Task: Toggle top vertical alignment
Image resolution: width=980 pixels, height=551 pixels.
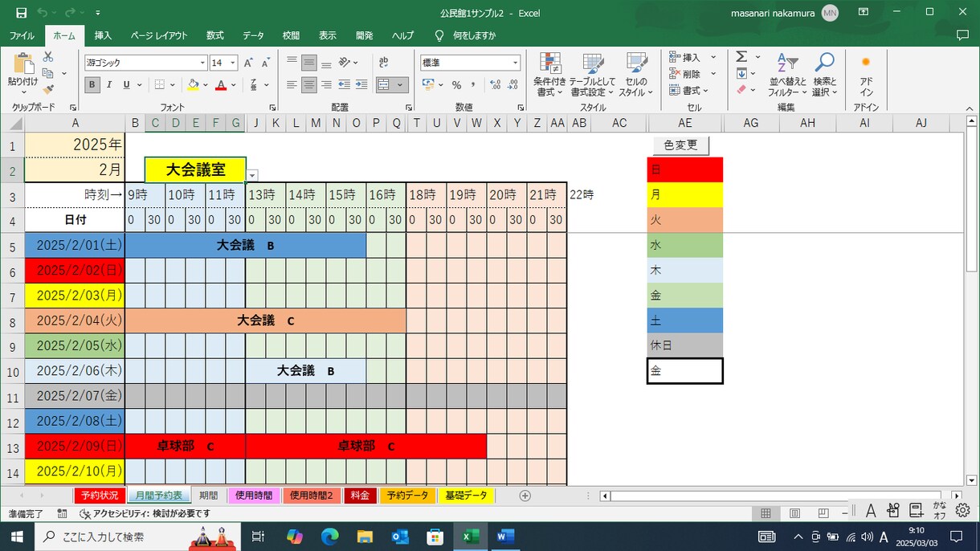Action: click(x=292, y=63)
